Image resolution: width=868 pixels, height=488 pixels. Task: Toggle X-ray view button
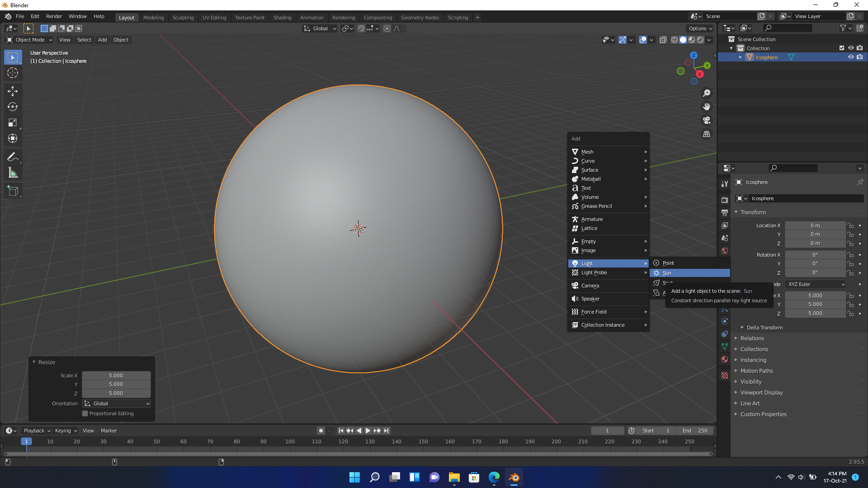tap(663, 40)
